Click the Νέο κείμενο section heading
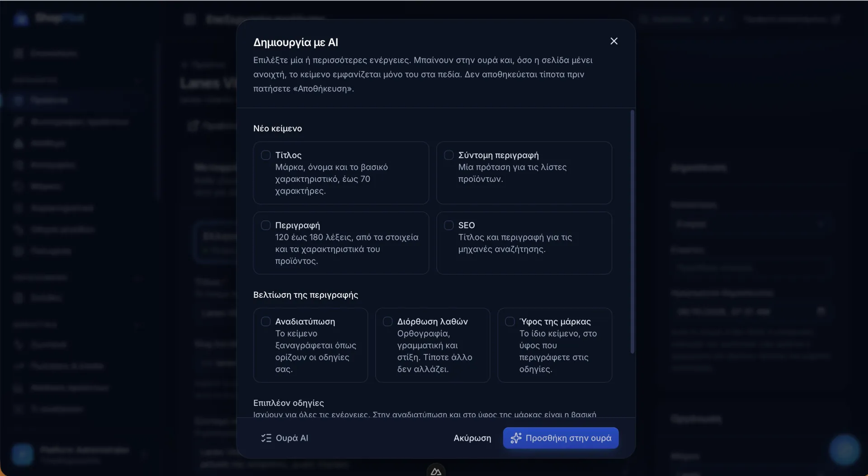The height and width of the screenshot is (476, 868). pyautogui.click(x=278, y=129)
